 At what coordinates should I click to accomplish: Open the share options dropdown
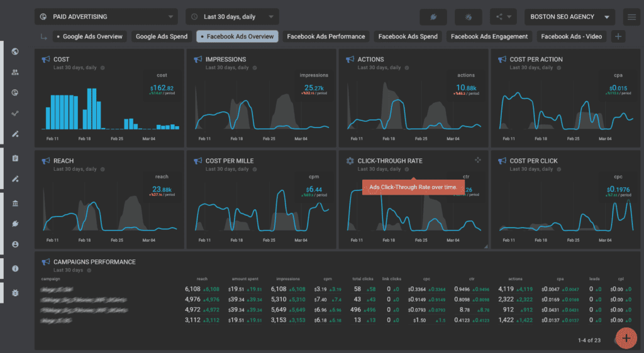(x=503, y=17)
